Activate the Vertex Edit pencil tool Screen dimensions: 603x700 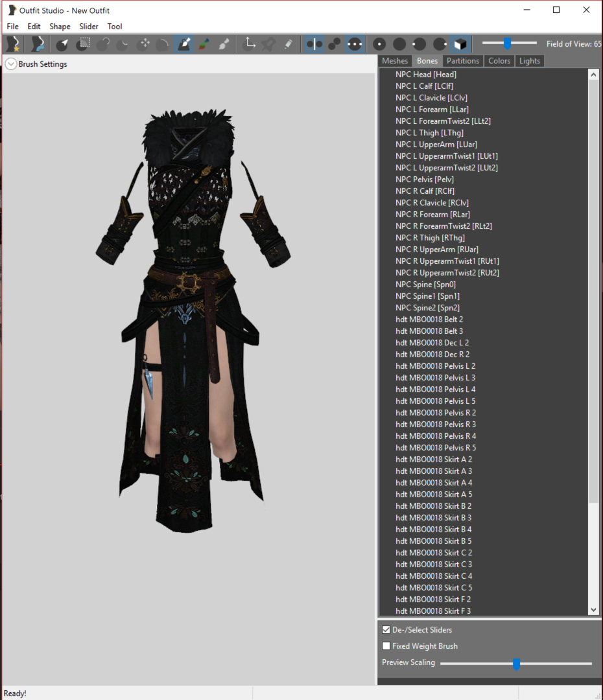tap(289, 44)
